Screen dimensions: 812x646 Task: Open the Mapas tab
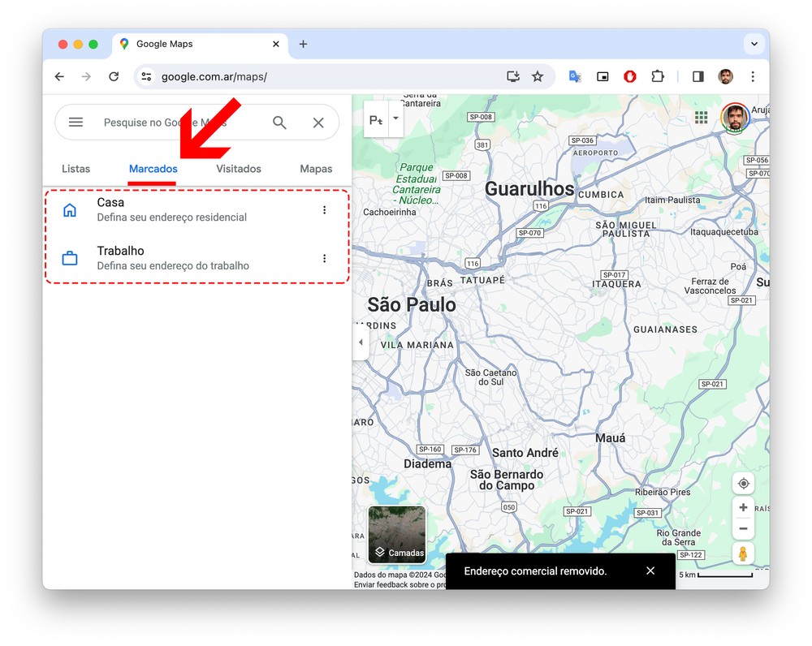click(316, 169)
